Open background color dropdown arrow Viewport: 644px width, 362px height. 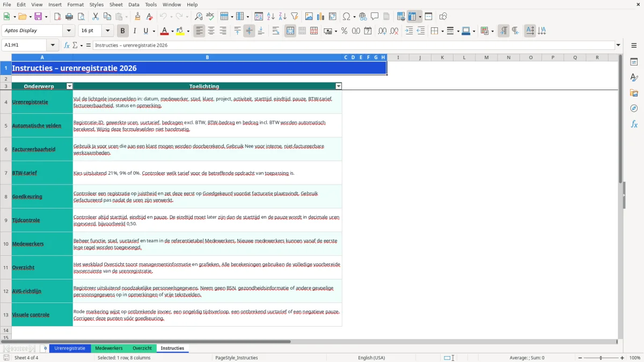point(188,31)
